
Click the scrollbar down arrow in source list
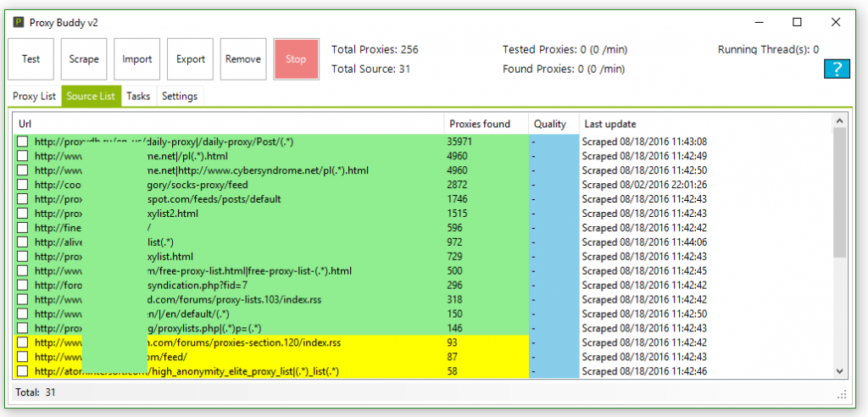coord(840,371)
